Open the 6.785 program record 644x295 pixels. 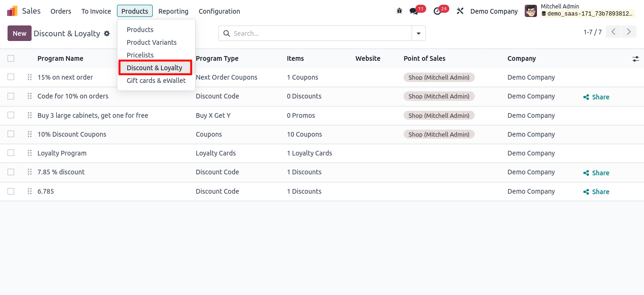point(46,191)
